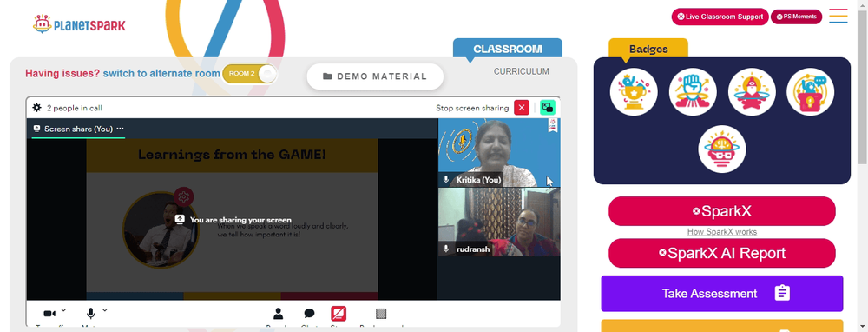Screen dimensions: 868x332
Task: Launch SparkX
Action: [x=722, y=211]
